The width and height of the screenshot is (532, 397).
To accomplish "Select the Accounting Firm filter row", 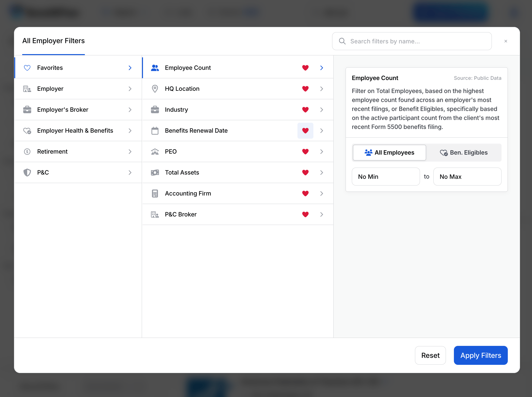I will 238,194.
